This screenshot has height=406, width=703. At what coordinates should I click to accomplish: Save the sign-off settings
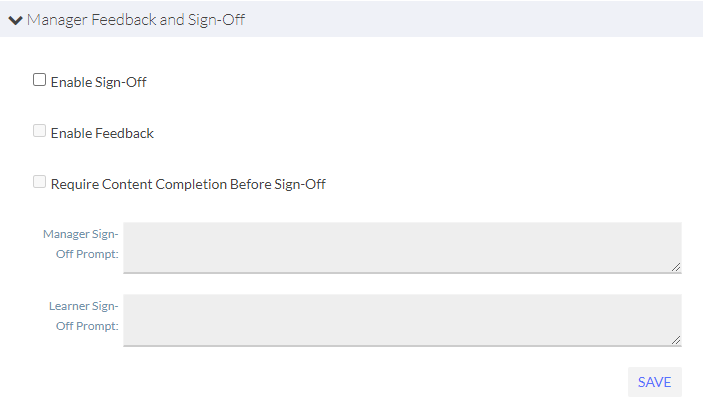point(654,382)
